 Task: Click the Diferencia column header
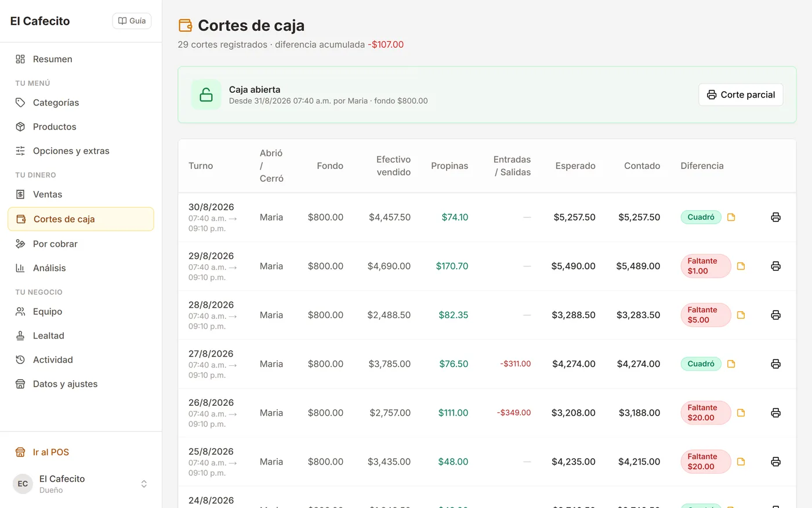click(702, 166)
